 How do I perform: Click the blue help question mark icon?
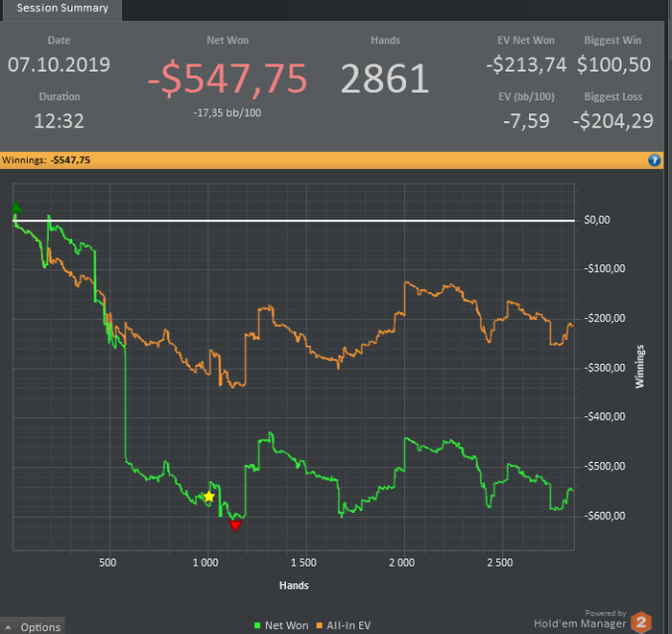pos(654,160)
